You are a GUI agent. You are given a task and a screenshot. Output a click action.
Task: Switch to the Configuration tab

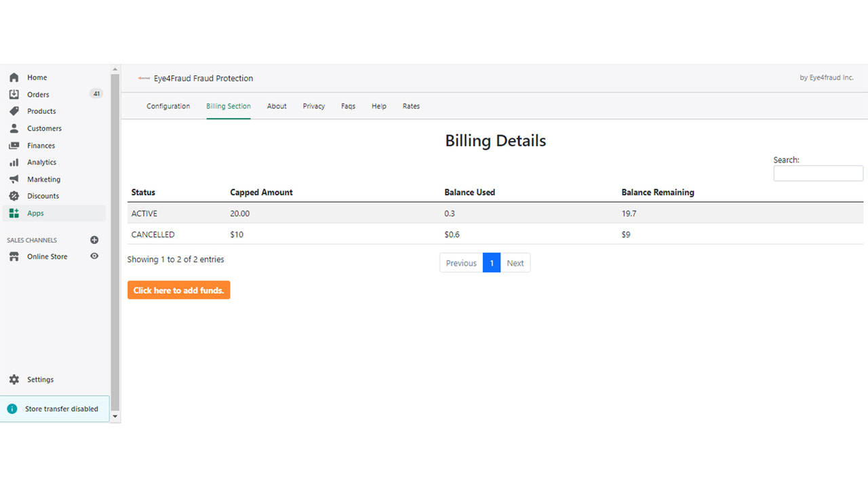pos(167,106)
